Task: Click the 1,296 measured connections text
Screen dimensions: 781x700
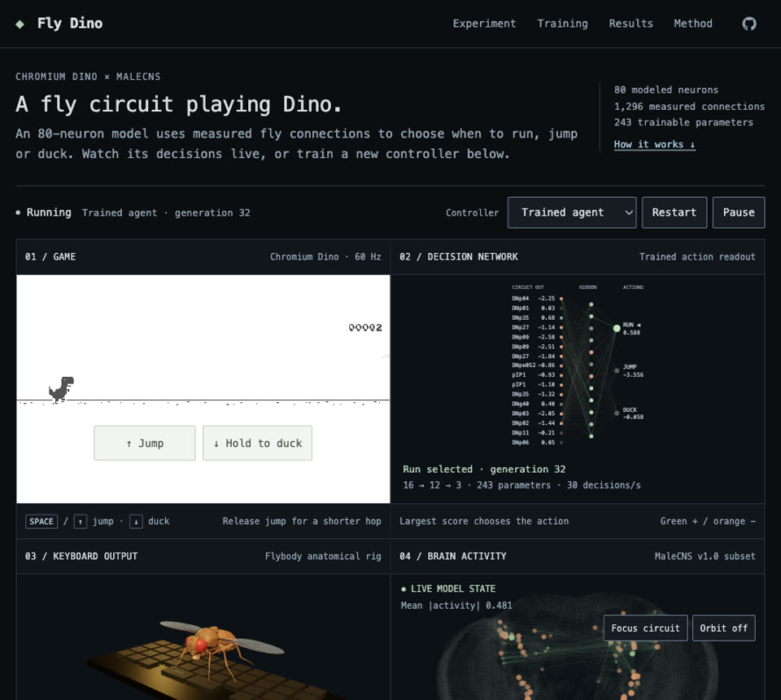Action: pos(689,106)
